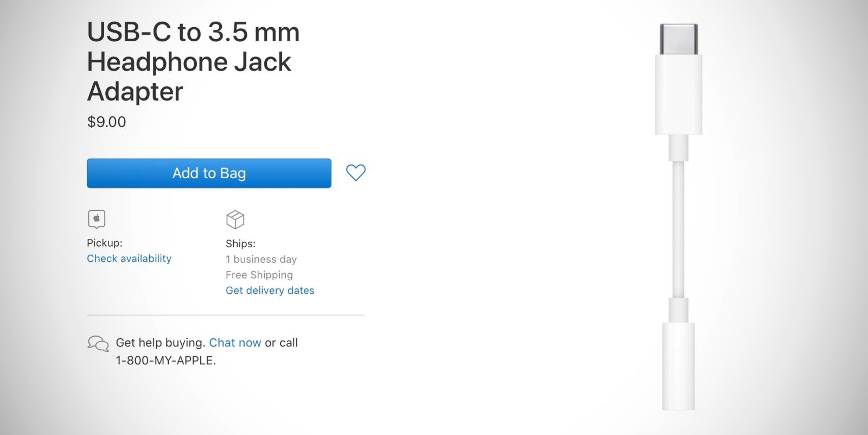Click the Ships: label
This screenshot has width=868, height=435.
tap(240, 244)
